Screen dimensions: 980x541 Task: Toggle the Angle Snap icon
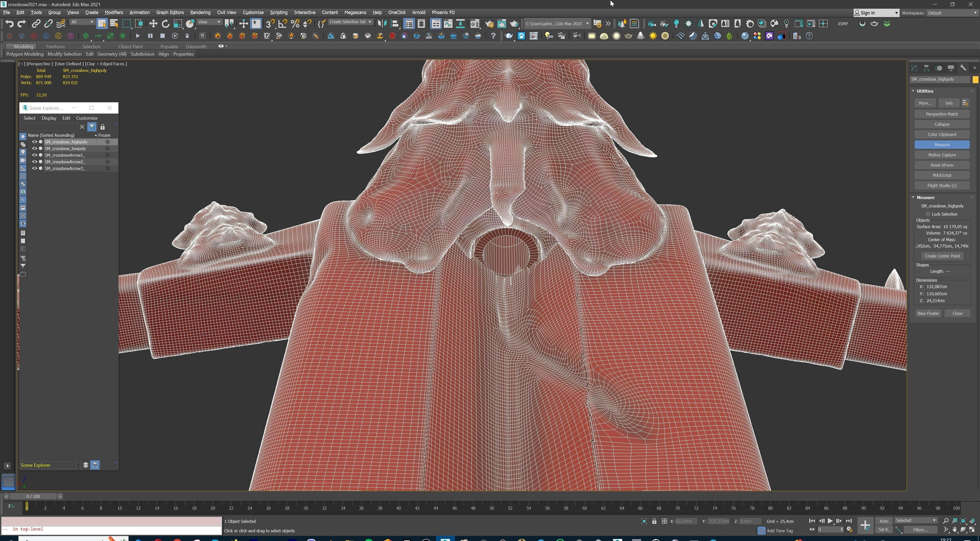coord(283,23)
